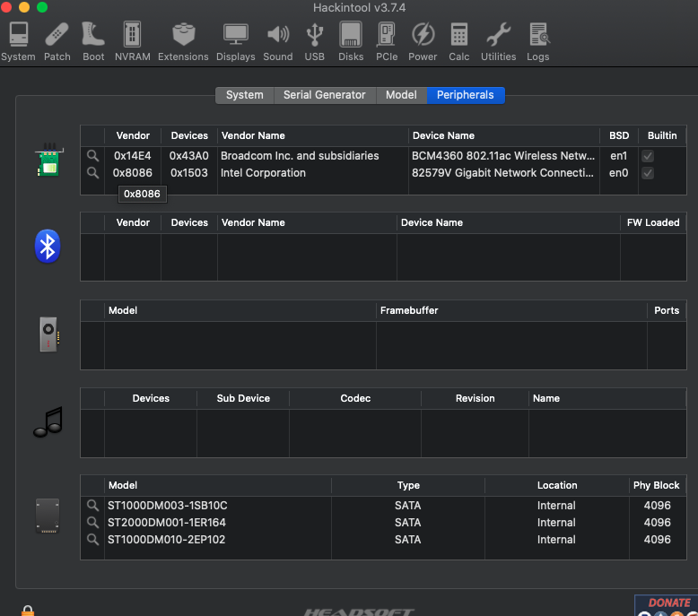Select the Peripherals tab
Viewport: 698px width, 616px height.
[x=466, y=95]
